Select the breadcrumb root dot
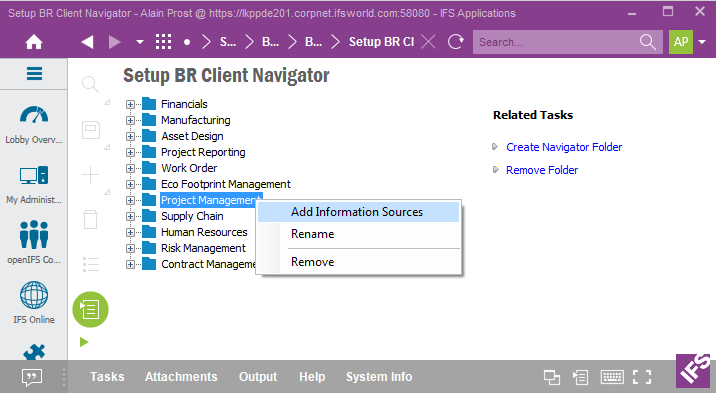Image resolution: width=716 pixels, height=393 pixels. tap(187, 42)
